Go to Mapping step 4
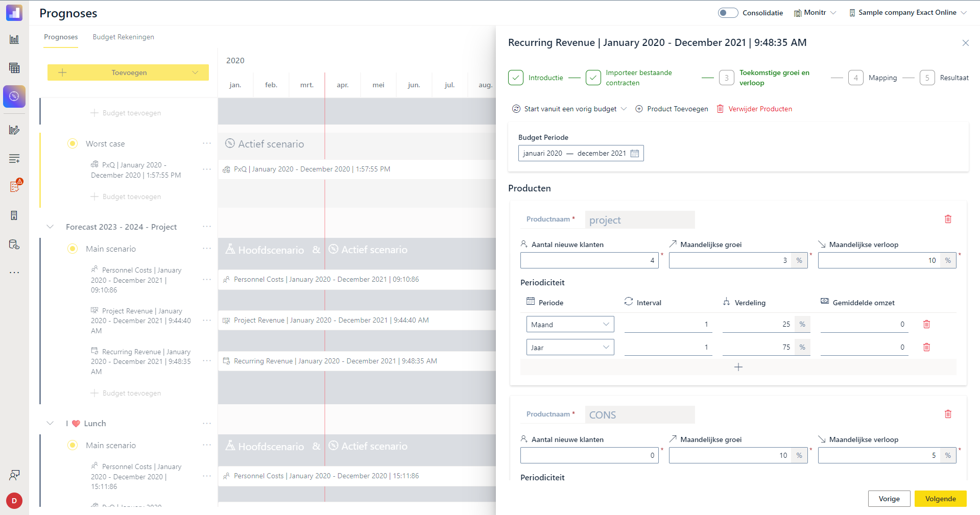Viewport: 980px width, 515px height. click(856, 78)
